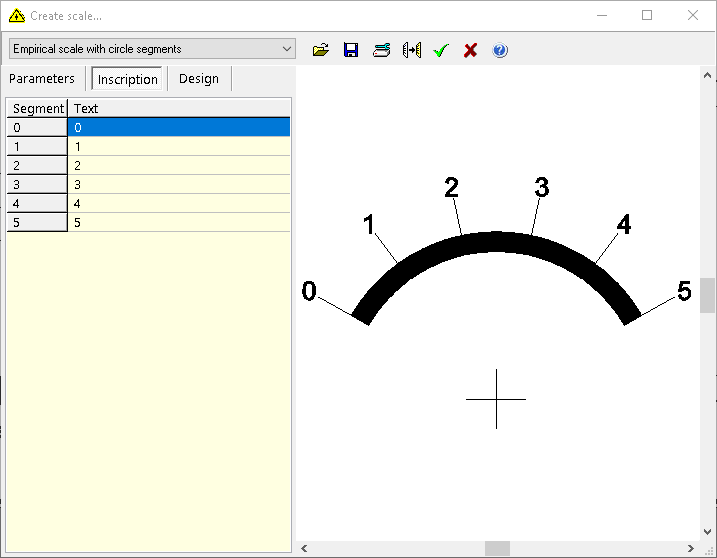
Task: Click the Text column header
Action: tap(180, 108)
